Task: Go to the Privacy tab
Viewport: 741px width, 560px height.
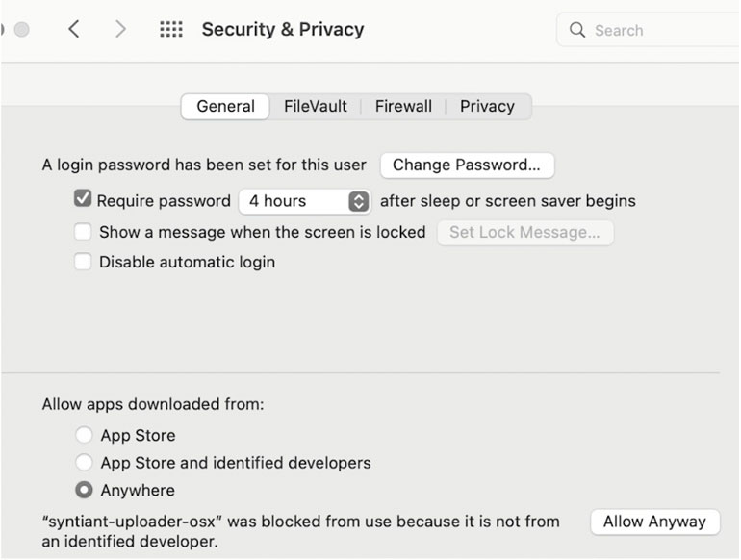Action: pos(487,107)
